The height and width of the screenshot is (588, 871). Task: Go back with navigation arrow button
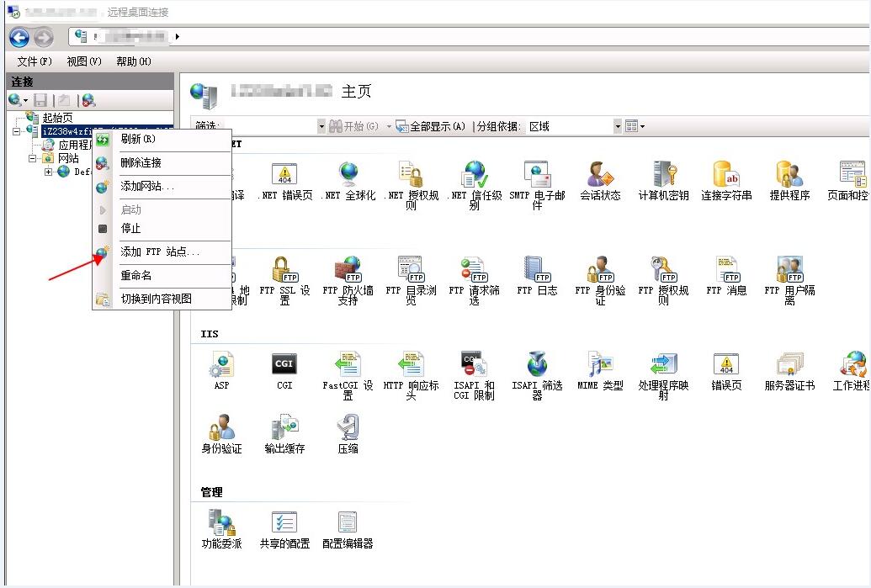19,37
